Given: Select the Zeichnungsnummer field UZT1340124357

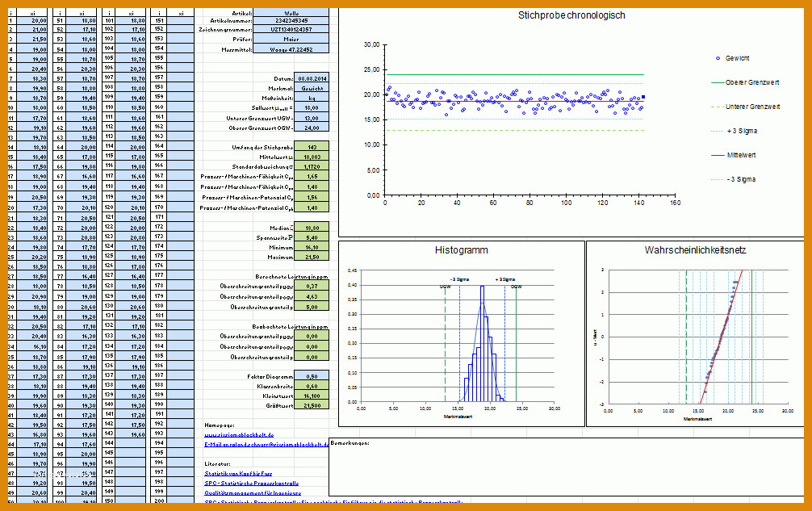Looking at the screenshot, I should coord(291,30).
